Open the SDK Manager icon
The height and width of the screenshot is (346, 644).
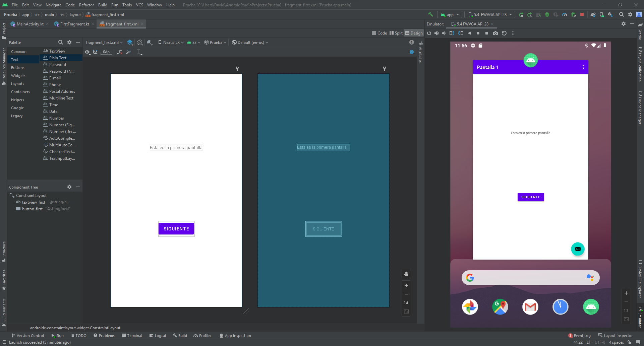[x=610, y=14]
